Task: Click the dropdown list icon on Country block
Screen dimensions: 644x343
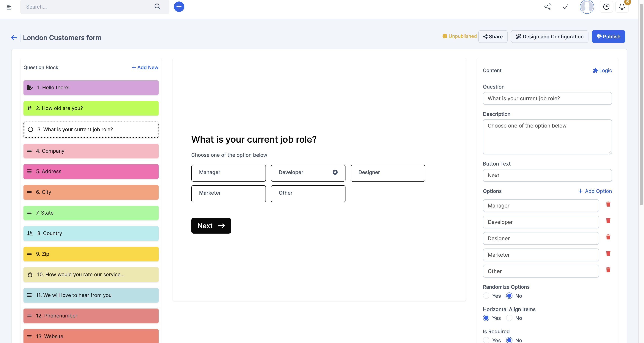Action: point(30,233)
